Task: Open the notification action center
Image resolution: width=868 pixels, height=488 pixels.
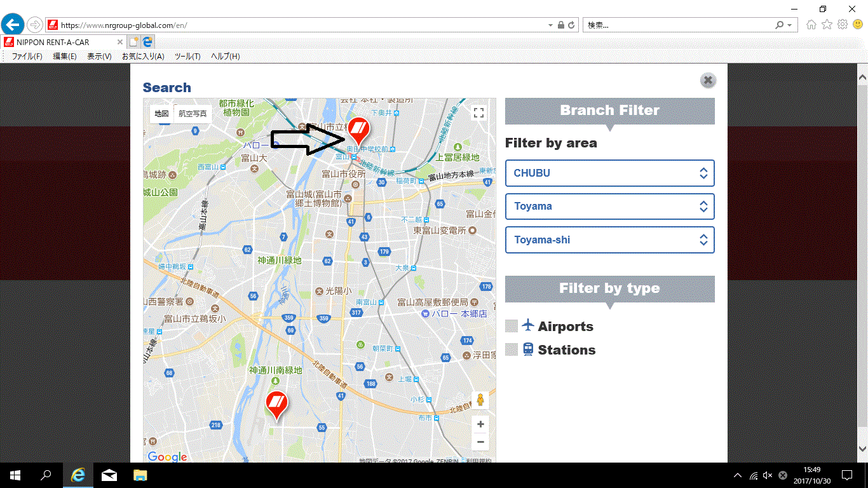Action: [846, 475]
